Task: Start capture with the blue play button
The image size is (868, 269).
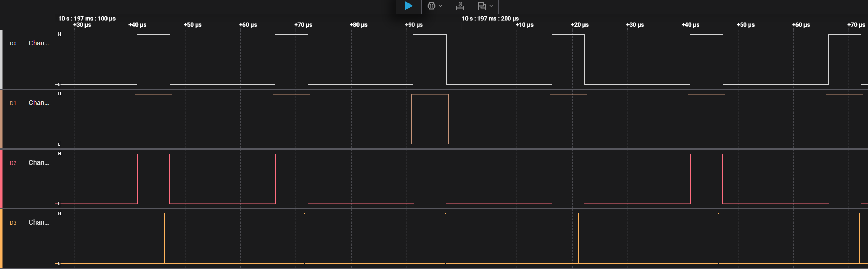Action: click(x=408, y=6)
